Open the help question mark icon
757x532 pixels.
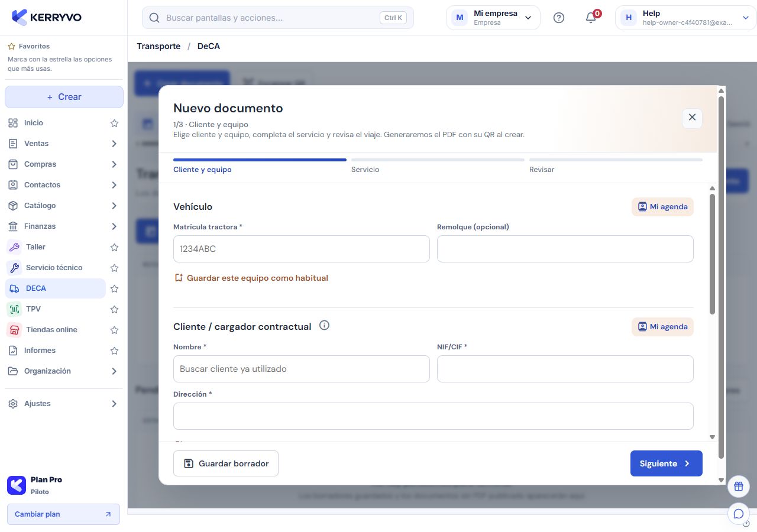[559, 18]
